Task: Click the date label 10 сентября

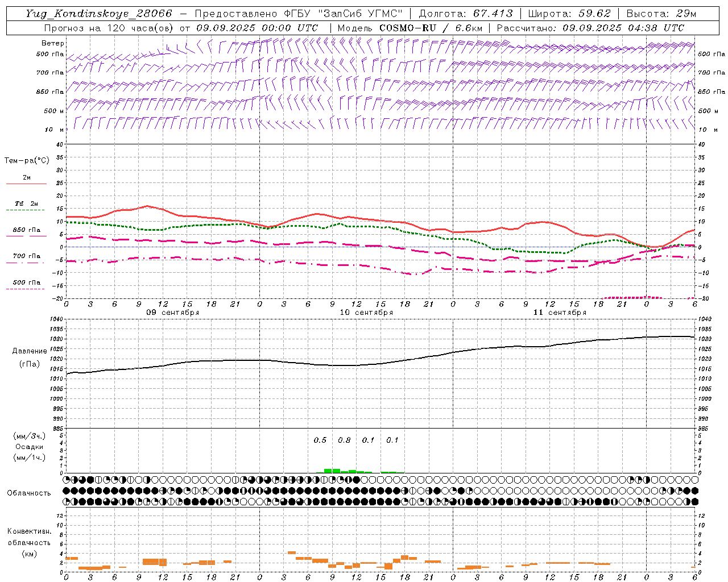Action: point(366,313)
